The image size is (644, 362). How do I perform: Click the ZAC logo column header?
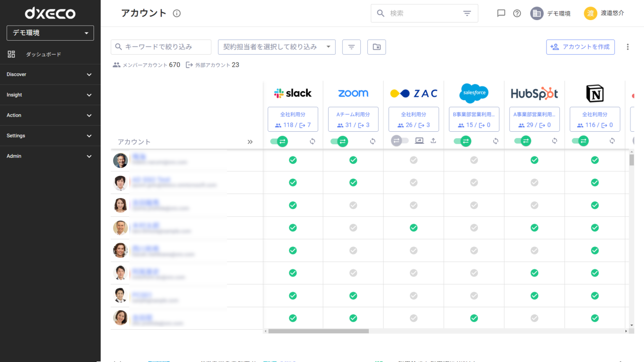(x=414, y=93)
